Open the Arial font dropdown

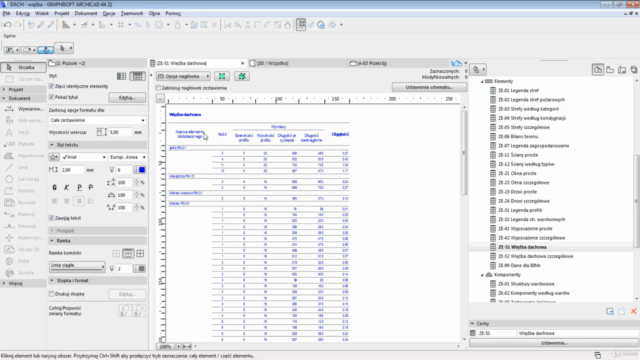point(83,157)
